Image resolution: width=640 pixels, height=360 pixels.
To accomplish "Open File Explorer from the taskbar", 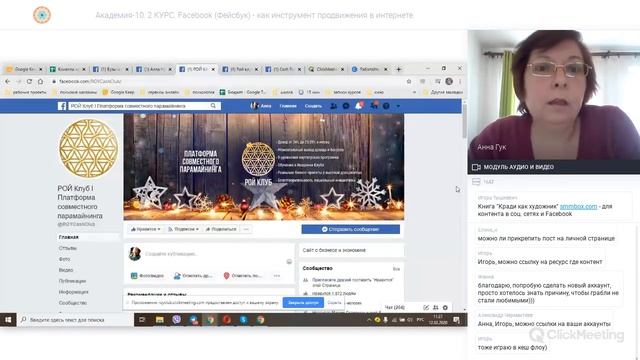I will pyautogui.click(x=160, y=320).
